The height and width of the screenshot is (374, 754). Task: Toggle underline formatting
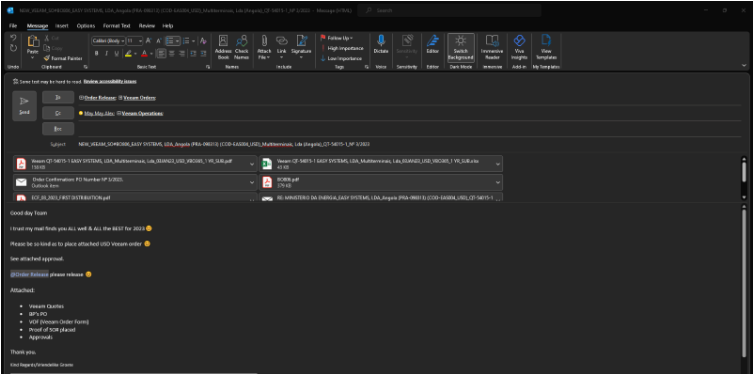[x=116, y=53]
